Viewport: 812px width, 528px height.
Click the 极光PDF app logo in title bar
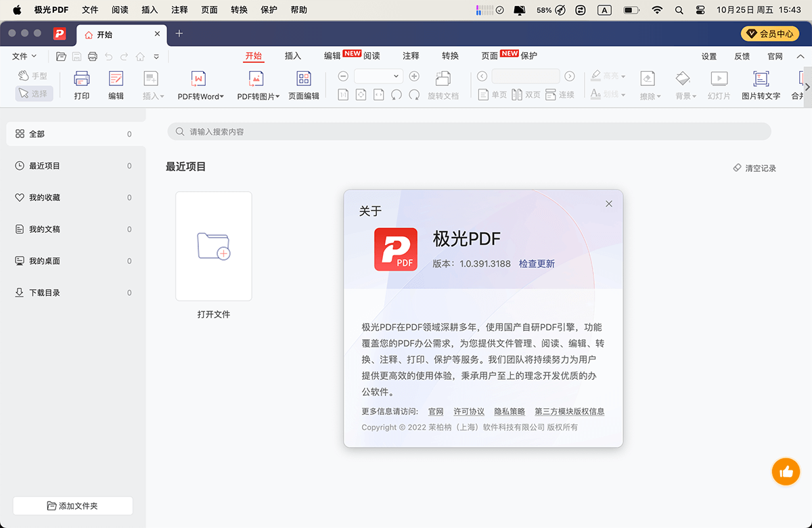[60, 34]
